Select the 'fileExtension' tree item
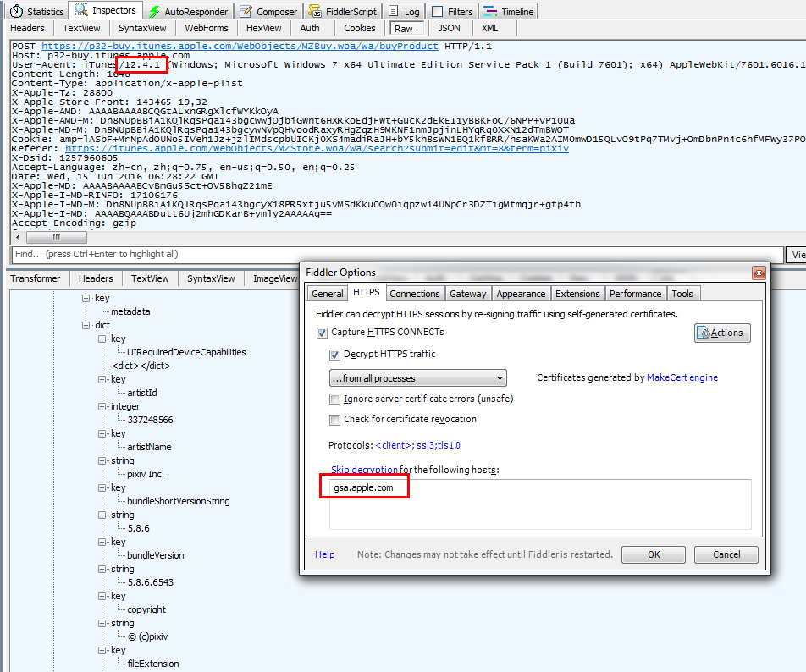 click(153, 664)
